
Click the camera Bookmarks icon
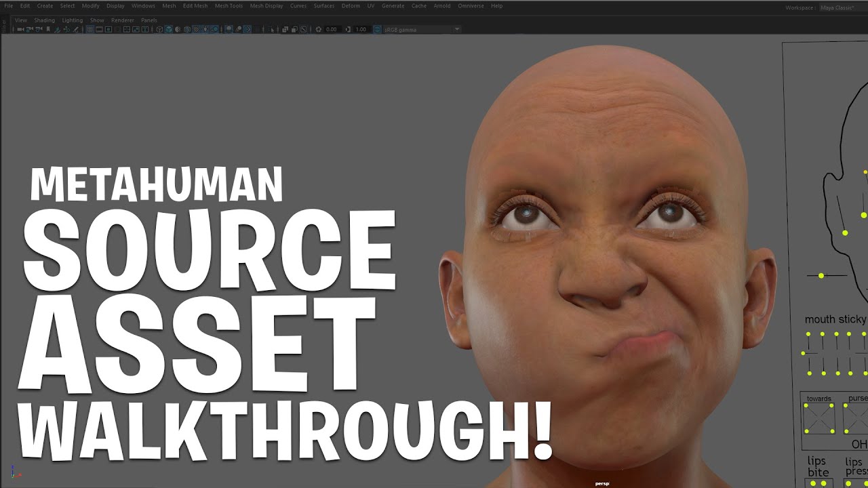(47, 29)
